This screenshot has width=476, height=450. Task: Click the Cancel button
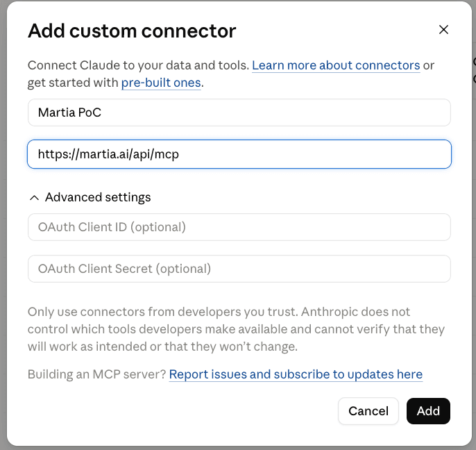[x=368, y=411]
